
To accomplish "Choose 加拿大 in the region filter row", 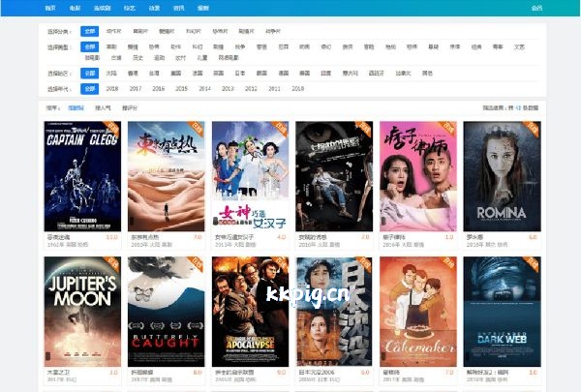I will point(403,73).
